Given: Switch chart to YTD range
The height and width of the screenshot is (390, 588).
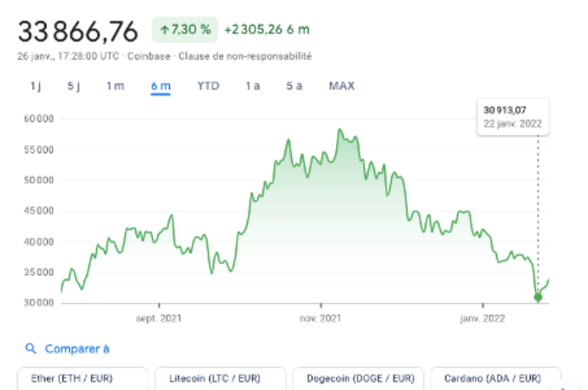Looking at the screenshot, I should click(x=208, y=86).
